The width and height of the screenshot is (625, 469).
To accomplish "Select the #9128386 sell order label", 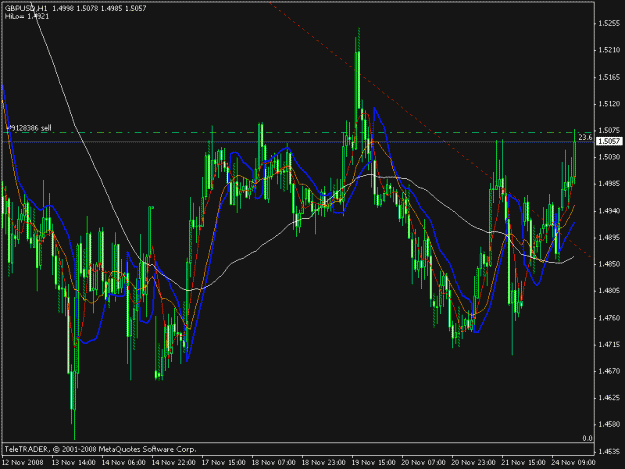I will click(x=29, y=128).
